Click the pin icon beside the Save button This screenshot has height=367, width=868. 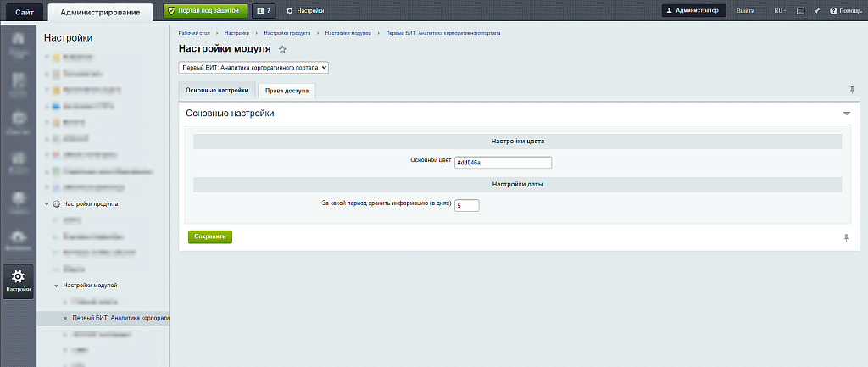(845, 238)
